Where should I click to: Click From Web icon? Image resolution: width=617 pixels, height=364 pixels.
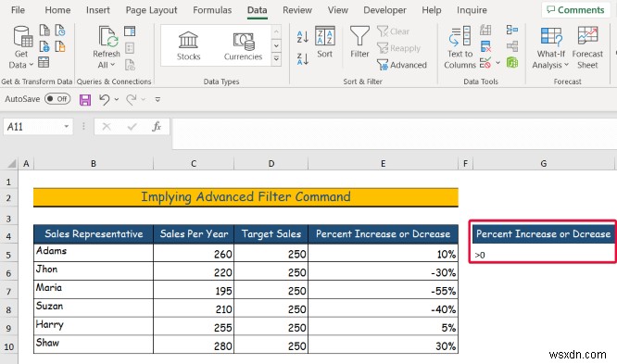click(x=44, y=46)
